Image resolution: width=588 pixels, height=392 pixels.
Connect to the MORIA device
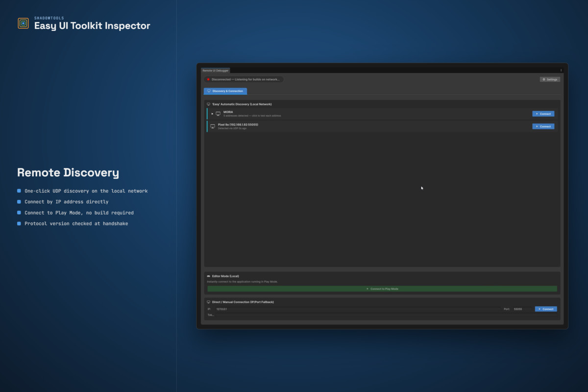point(543,114)
